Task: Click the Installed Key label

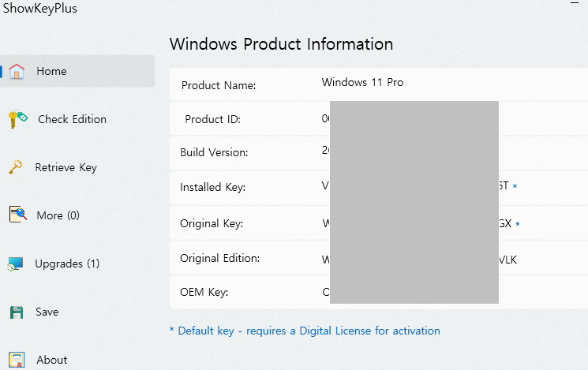Action: (x=212, y=187)
